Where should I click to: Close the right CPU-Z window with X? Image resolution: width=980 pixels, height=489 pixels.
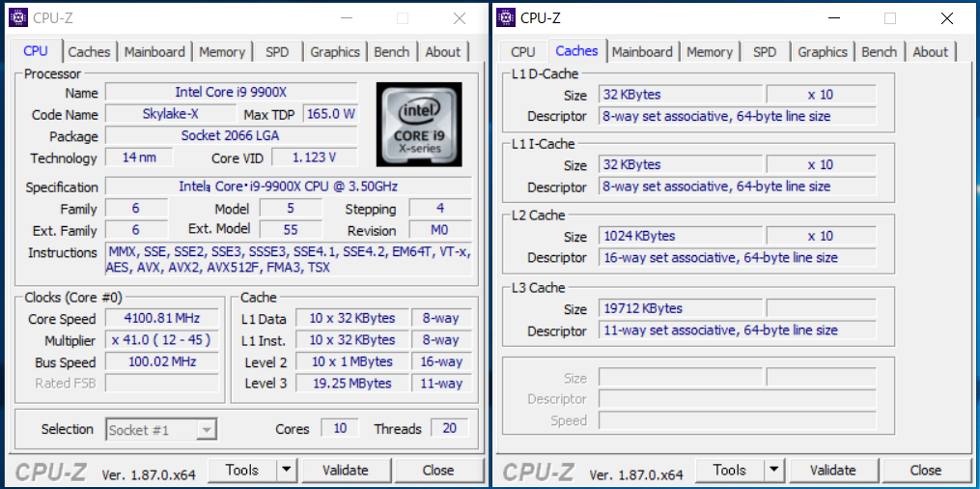947,18
